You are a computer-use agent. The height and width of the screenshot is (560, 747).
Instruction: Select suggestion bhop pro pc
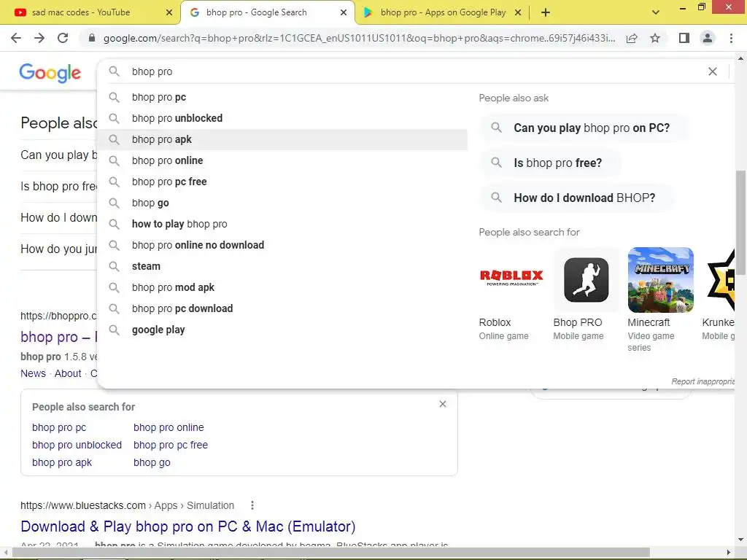point(282,97)
